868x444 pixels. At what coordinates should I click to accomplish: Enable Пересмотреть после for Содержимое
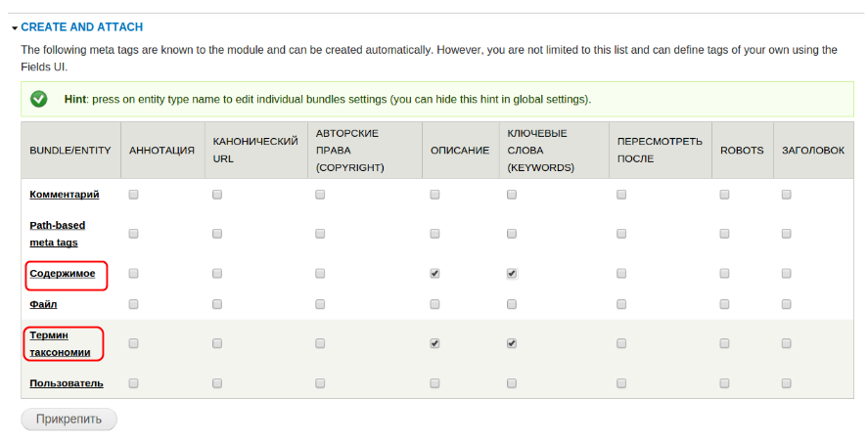(621, 274)
